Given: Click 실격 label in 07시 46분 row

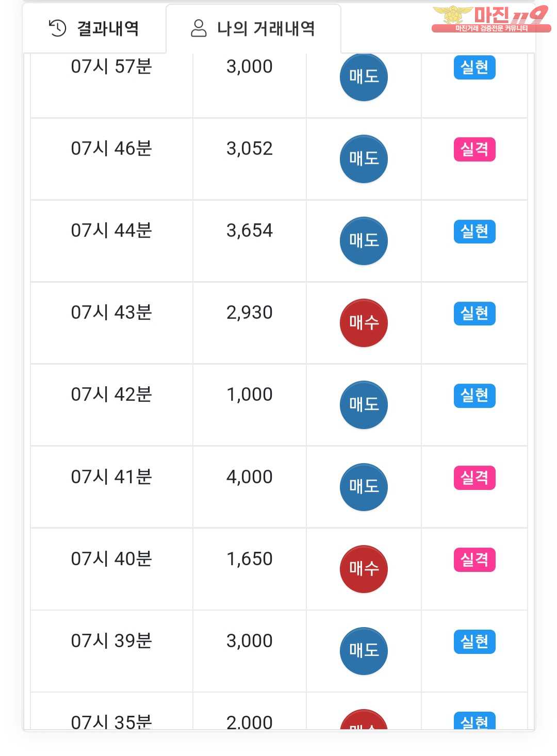Looking at the screenshot, I should click(474, 150).
